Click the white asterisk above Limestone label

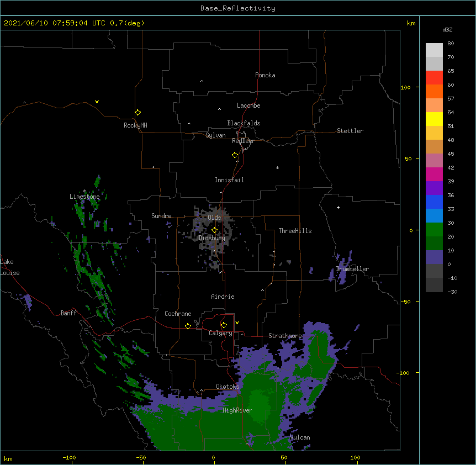click(84, 191)
